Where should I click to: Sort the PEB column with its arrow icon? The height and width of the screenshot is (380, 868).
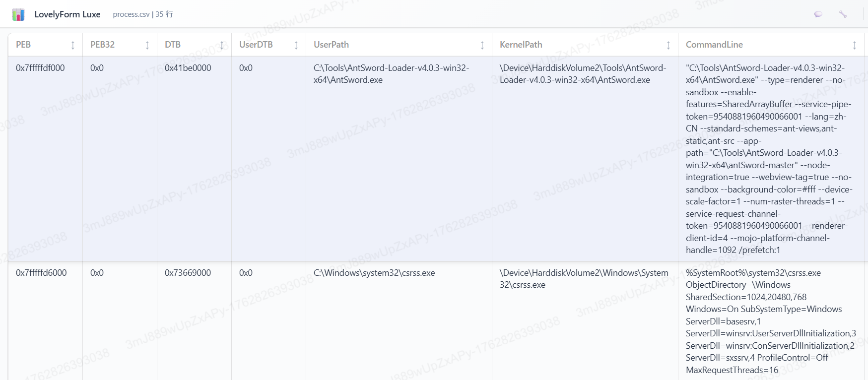pos(72,45)
